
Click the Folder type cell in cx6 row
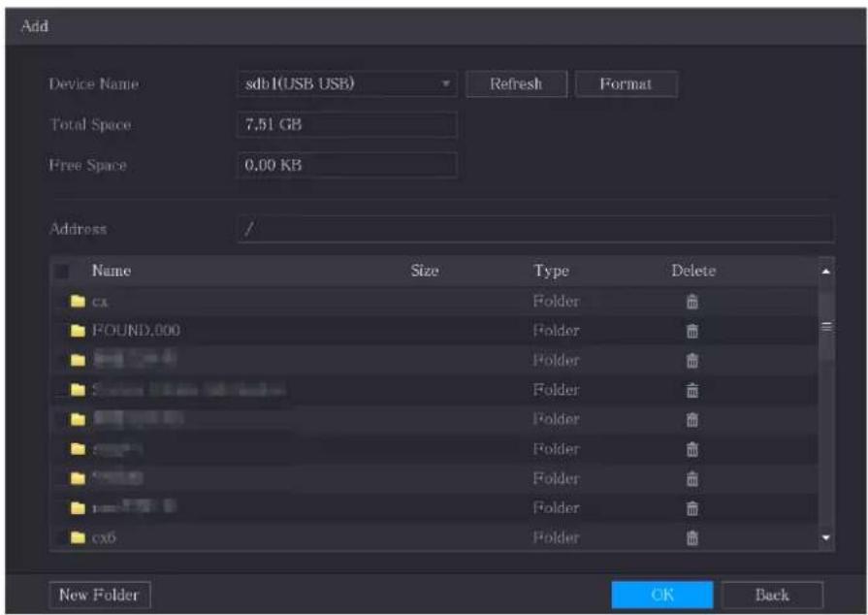tap(556, 537)
